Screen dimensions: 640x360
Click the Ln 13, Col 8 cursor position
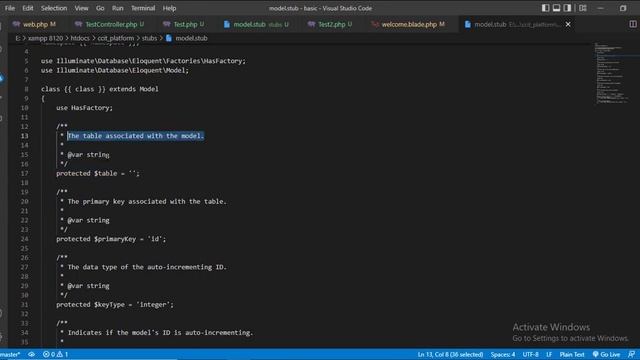450,354
